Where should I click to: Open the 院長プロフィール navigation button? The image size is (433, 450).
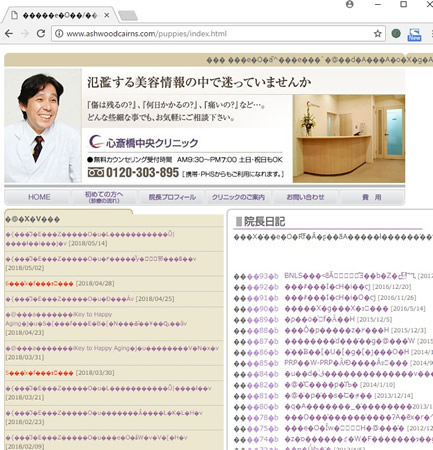(x=172, y=197)
